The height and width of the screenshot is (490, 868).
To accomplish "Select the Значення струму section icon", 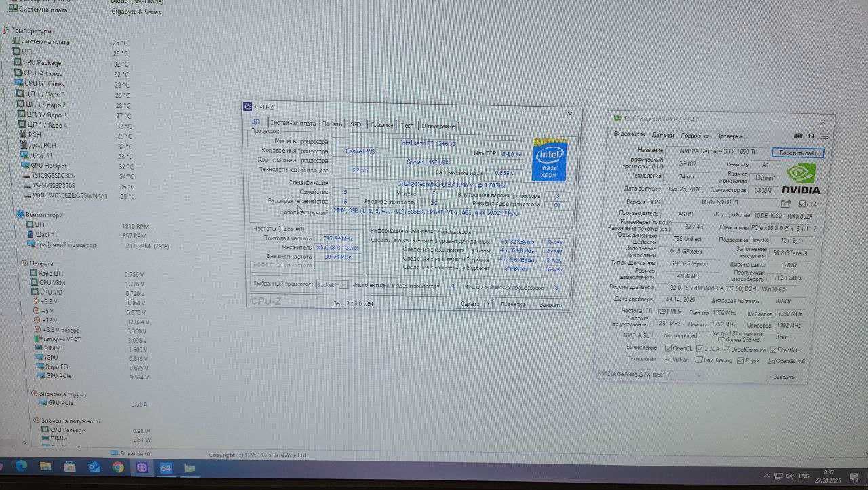I will click(x=34, y=394).
